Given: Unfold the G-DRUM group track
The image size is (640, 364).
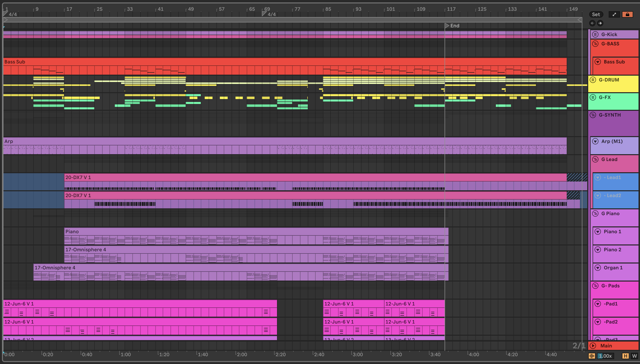Looking at the screenshot, I should (593, 80).
